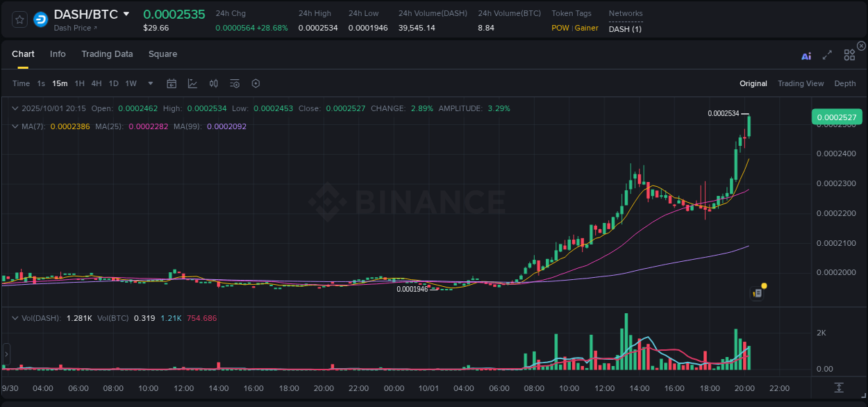Open the date range calendar picker

[x=172, y=83]
